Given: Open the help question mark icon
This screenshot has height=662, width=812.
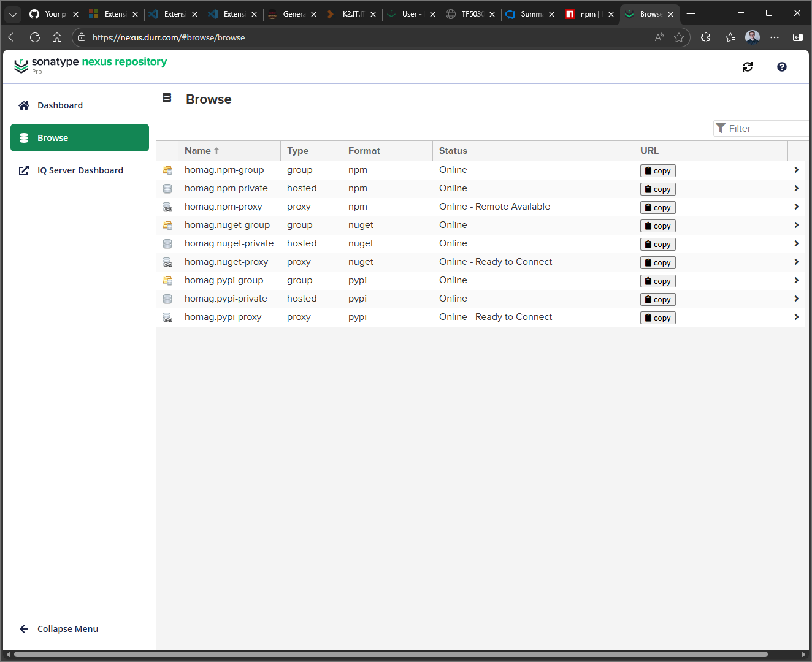Looking at the screenshot, I should pos(782,67).
